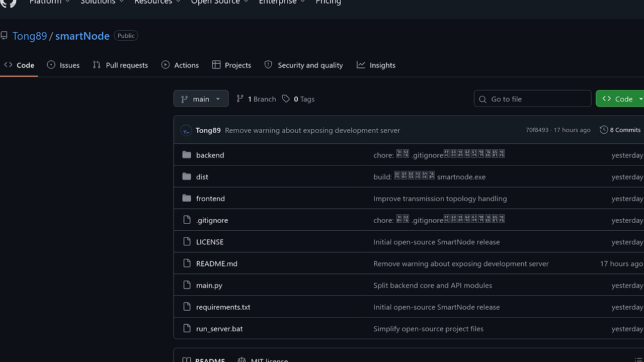This screenshot has width=644, height=362.
Task: Click the backend folder icon
Action: coord(187,155)
